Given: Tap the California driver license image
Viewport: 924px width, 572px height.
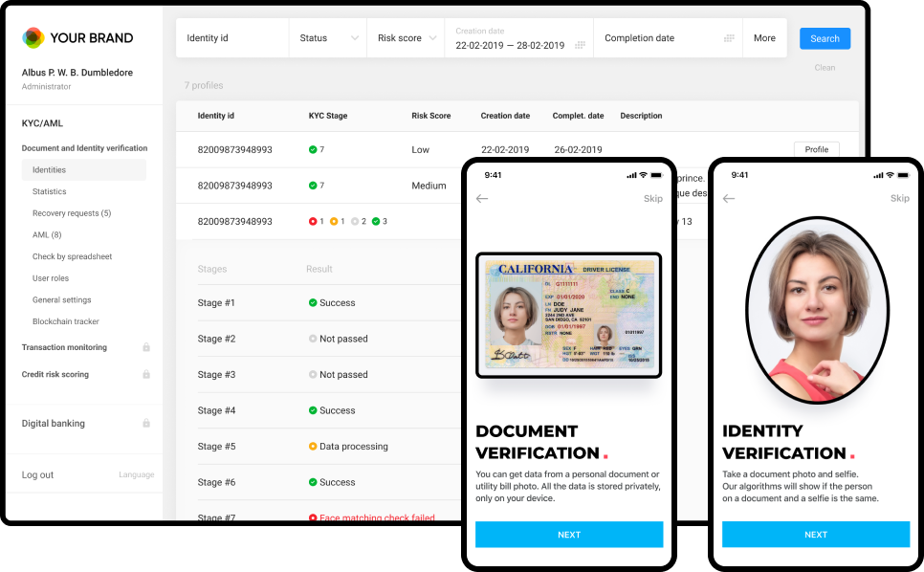Looking at the screenshot, I should coord(569,315).
